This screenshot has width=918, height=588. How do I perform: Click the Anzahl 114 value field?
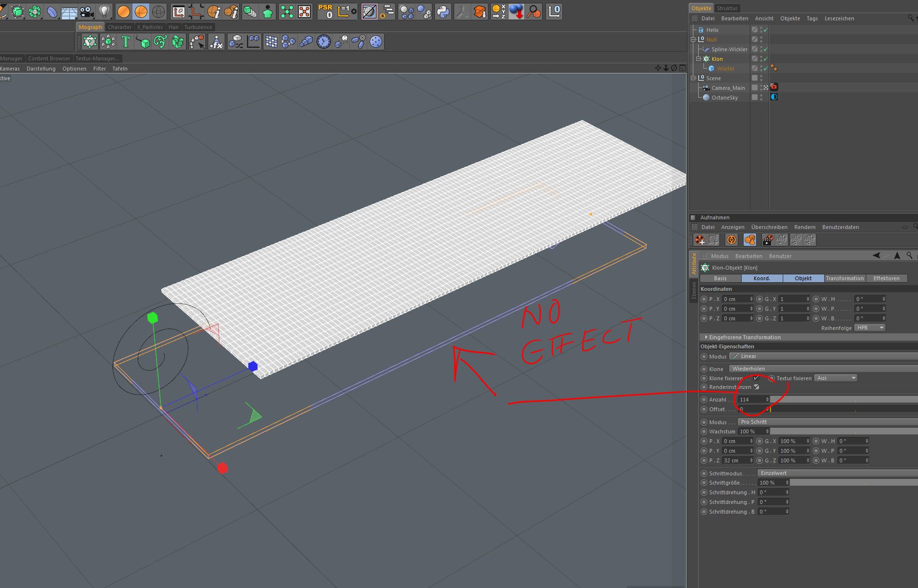753,400
